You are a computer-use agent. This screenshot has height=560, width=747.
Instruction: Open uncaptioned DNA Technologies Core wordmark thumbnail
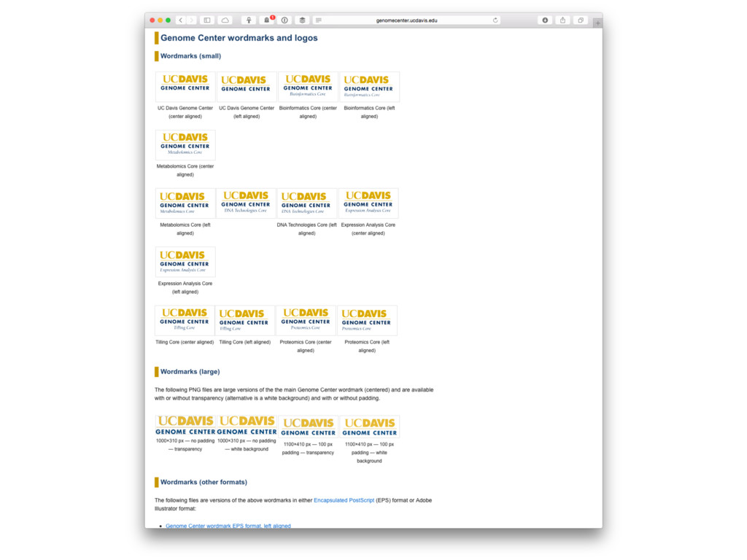click(x=246, y=203)
